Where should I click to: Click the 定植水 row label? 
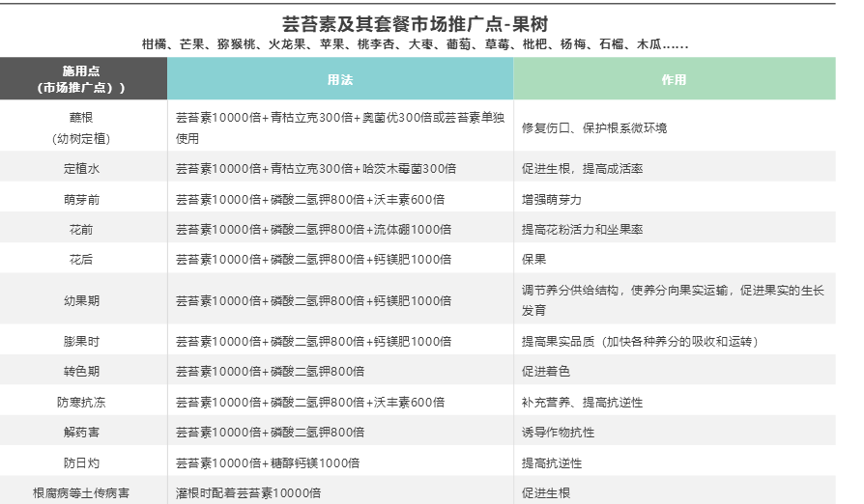coord(81,168)
